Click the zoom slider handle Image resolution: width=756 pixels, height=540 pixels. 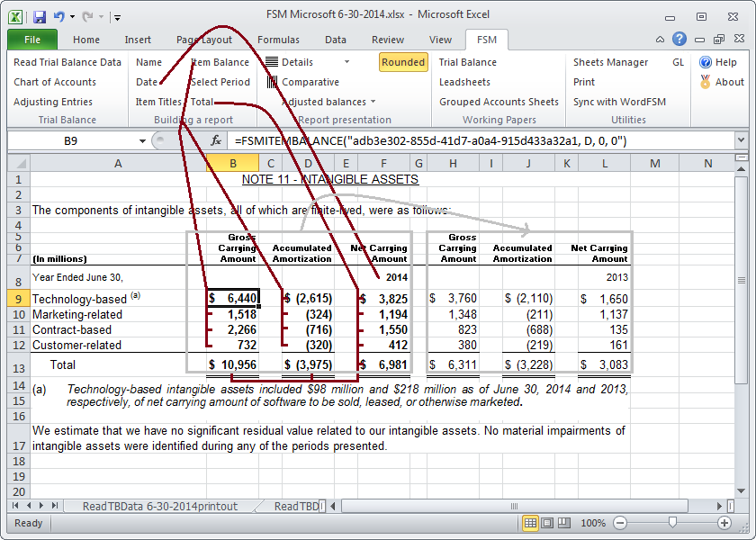click(x=672, y=523)
